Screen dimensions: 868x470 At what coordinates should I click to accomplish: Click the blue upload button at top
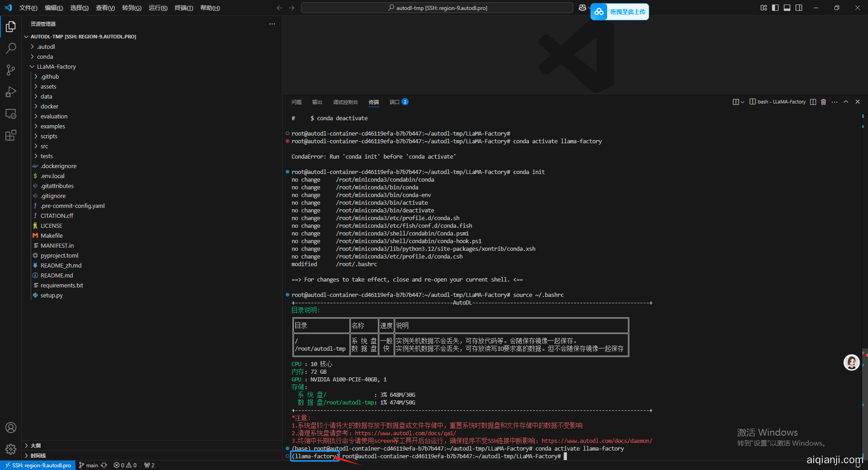click(x=619, y=12)
